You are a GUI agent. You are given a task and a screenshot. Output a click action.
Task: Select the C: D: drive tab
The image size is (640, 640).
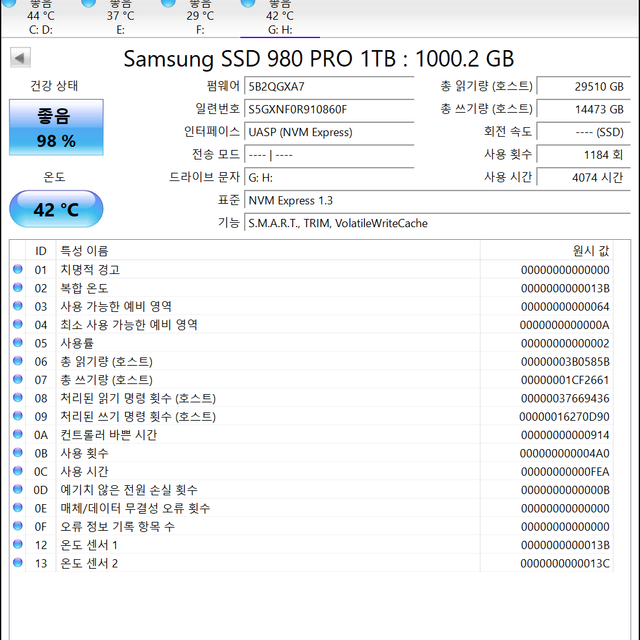point(40,18)
